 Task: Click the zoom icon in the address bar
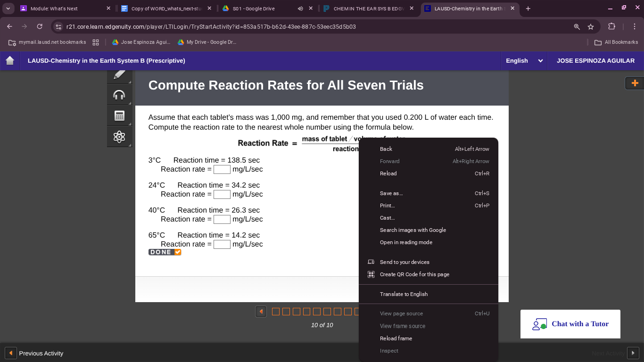click(x=577, y=27)
